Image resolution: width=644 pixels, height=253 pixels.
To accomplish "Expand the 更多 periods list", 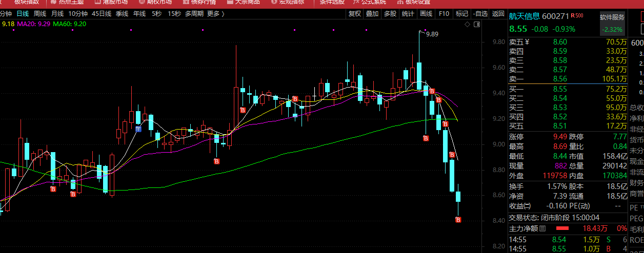I will pos(215,14).
